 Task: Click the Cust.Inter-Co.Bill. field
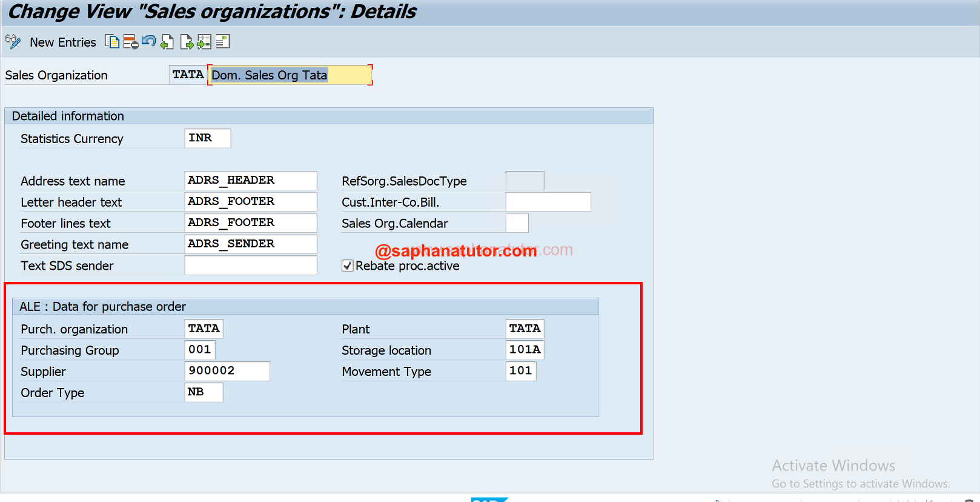548,202
